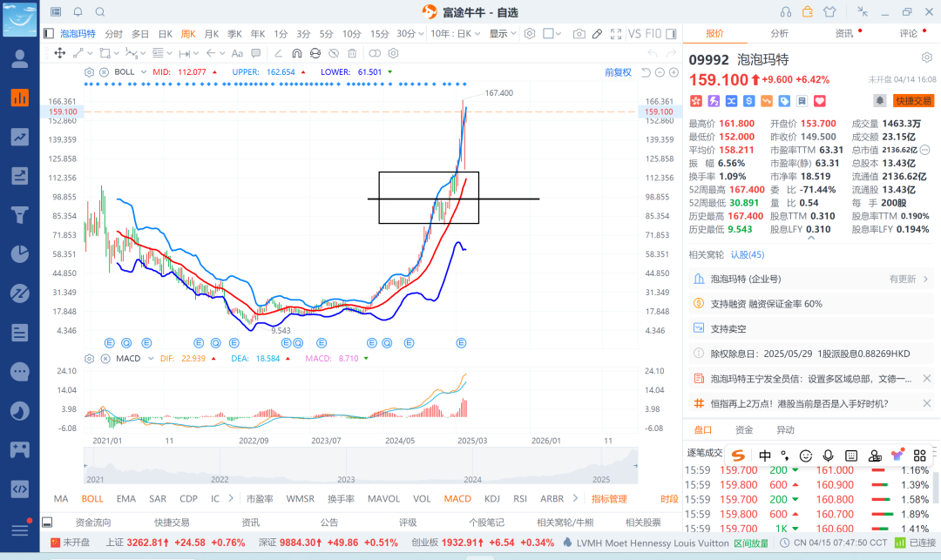Click the 快捷交易 orange button
The image size is (941, 560).
coord(913,101)
